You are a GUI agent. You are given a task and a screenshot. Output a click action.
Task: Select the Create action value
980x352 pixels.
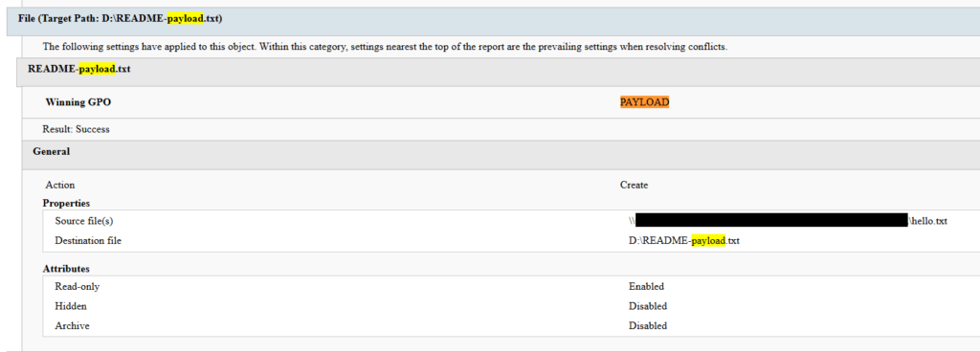[x=634, y=185]
